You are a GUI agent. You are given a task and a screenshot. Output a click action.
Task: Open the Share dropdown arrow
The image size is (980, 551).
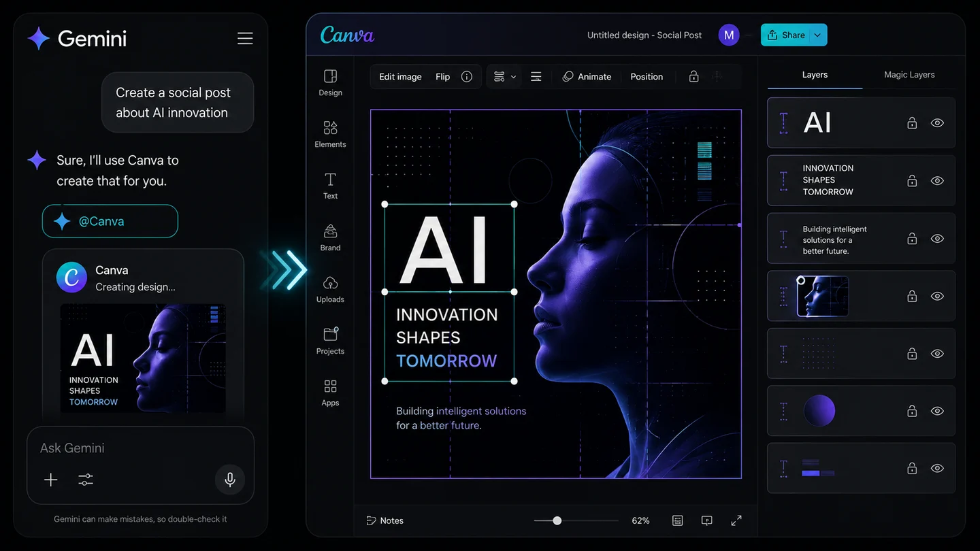(x=818, y=35)
